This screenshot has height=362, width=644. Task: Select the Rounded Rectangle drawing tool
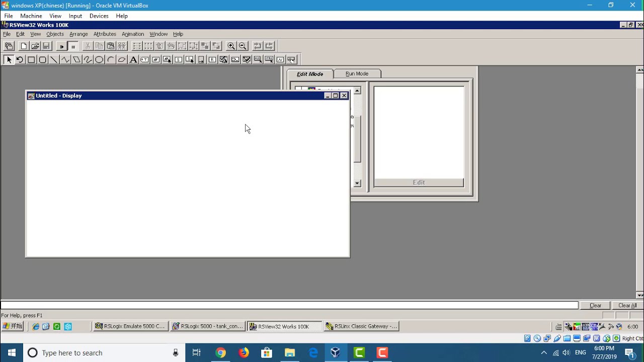tap(42, 59)
